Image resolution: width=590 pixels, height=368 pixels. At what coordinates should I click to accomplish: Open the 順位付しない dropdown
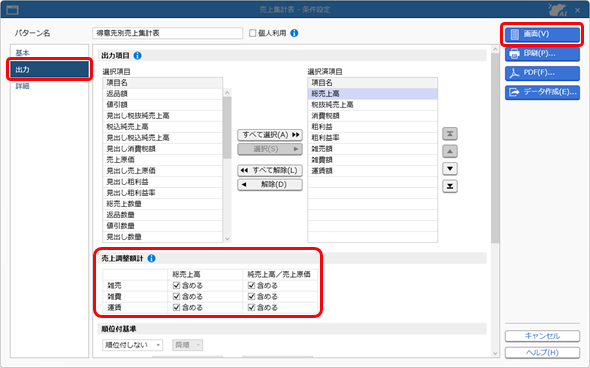point(132,345)
